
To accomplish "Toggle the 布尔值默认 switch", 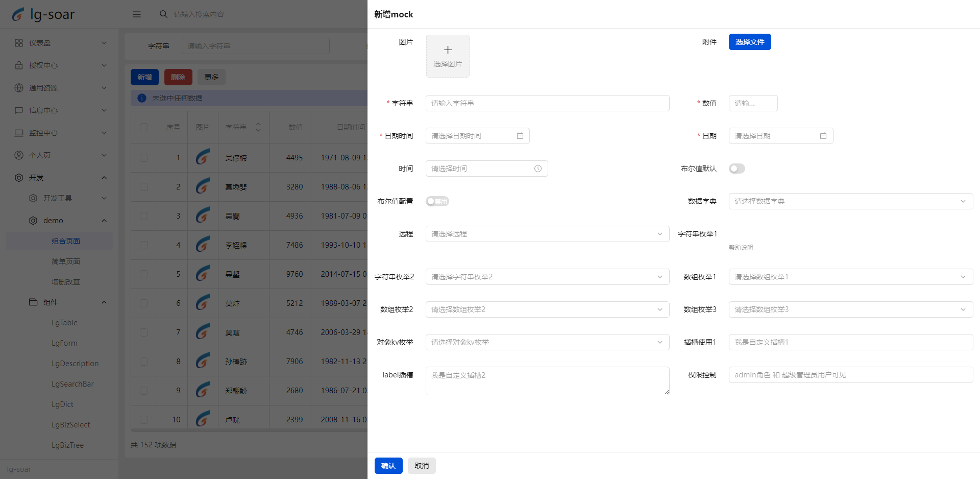I will coord(737,169).
